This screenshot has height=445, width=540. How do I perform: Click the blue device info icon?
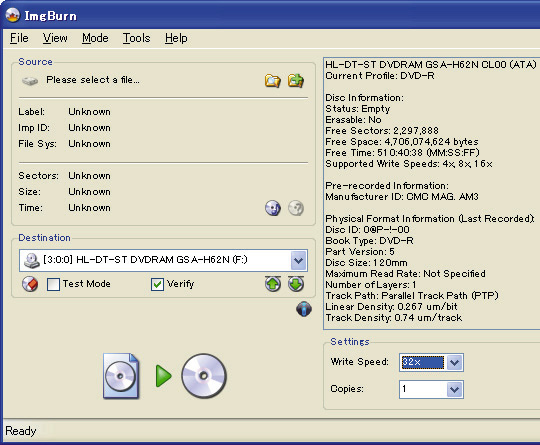click(304, 309)
